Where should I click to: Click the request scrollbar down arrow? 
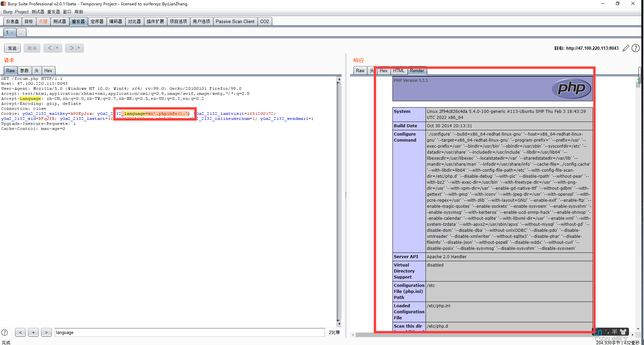339,324
